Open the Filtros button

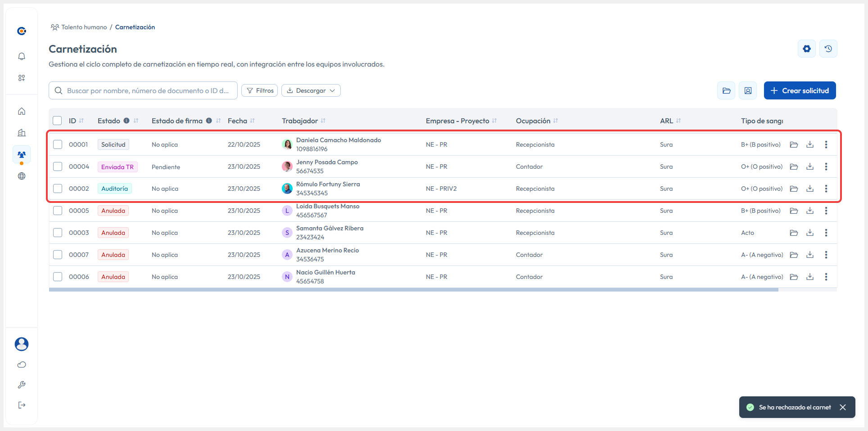tap(259, 90)
